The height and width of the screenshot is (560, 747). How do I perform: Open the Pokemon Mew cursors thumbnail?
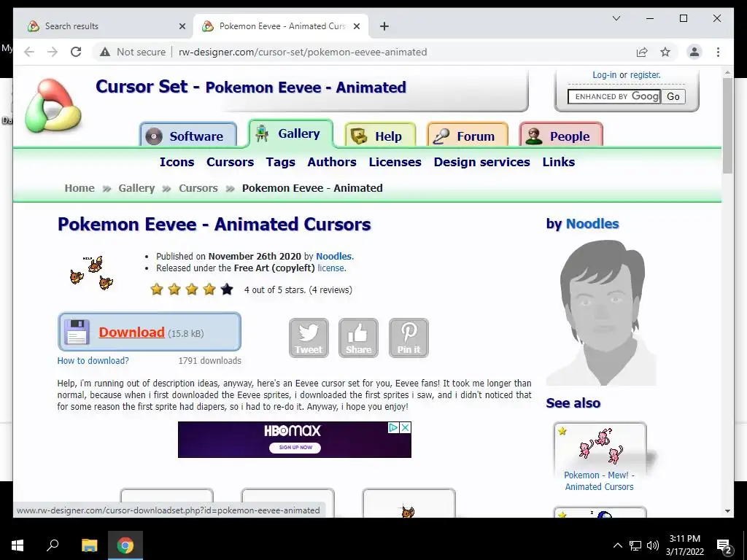(600, 448)
